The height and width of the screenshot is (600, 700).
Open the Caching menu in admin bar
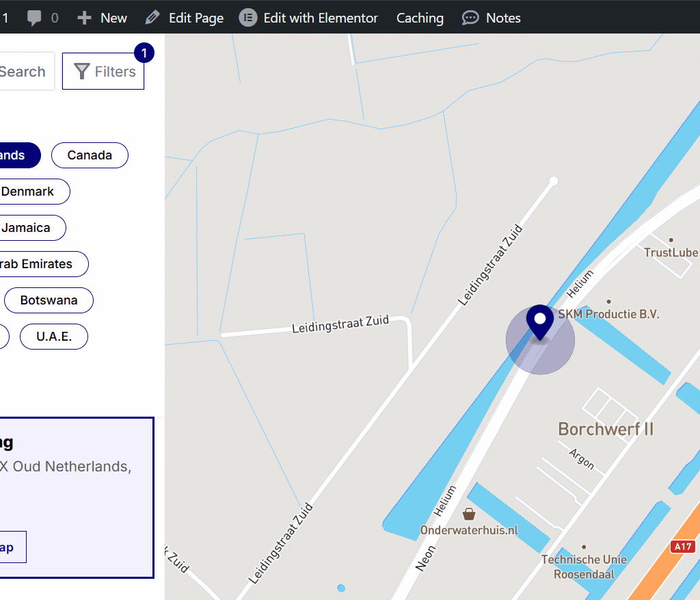[420, 18]
